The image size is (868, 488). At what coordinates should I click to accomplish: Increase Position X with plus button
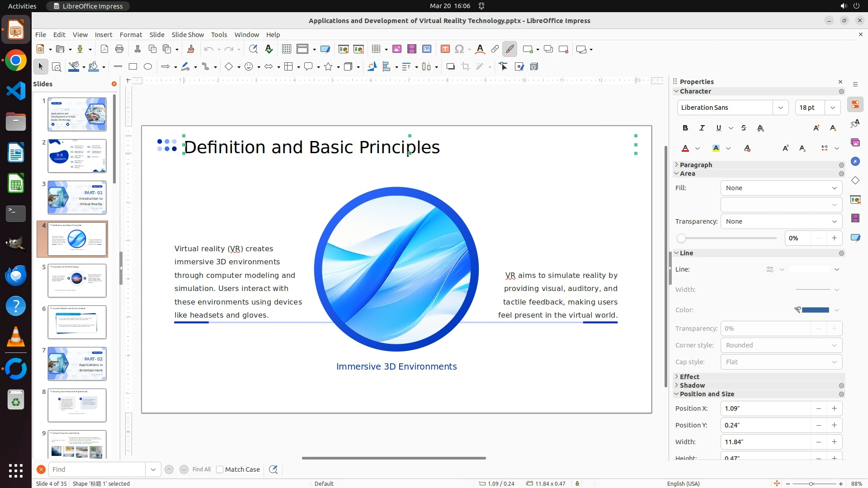[x=834, y=408]
